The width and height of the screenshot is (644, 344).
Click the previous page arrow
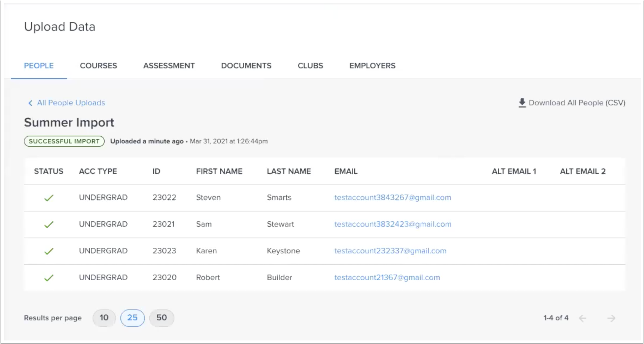click(582, 318)
